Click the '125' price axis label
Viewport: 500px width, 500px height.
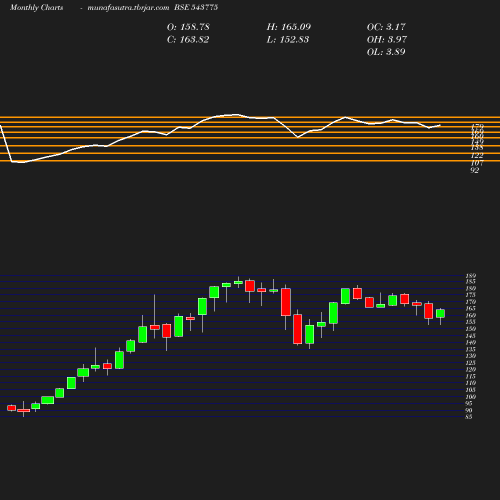tap(471, 363)
